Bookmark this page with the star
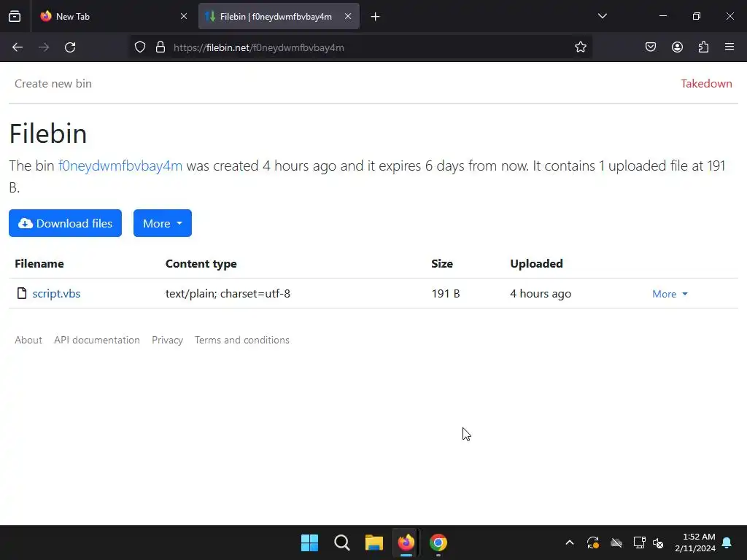Image resolution: width=747 pixels, height=560 pixels. pyautogui.click(x=580, y=47)
